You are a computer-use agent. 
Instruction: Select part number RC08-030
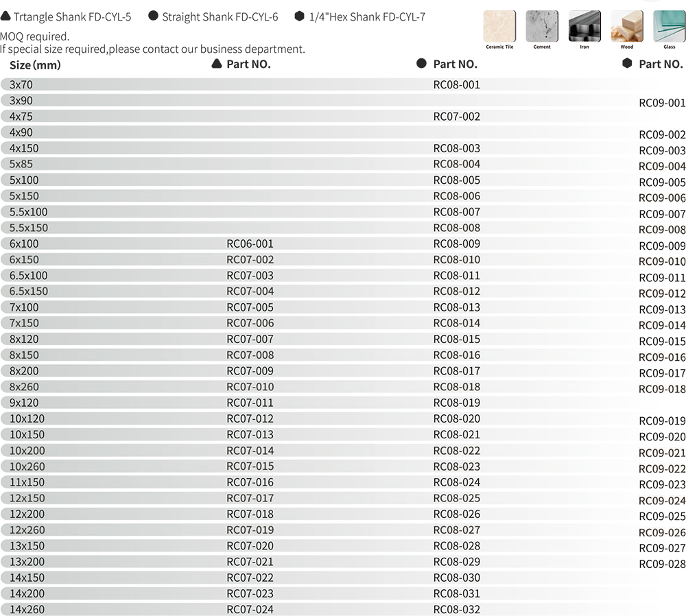click(x=456, y=578)
